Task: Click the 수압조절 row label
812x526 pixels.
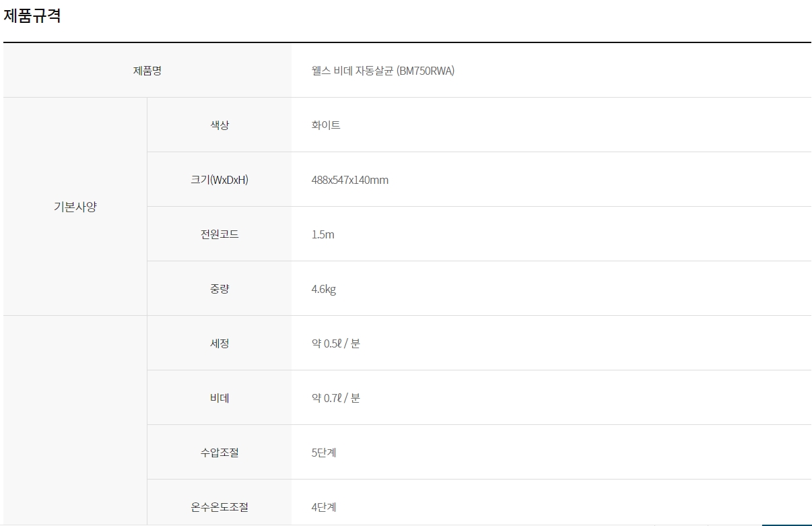Action: point(219,453)
